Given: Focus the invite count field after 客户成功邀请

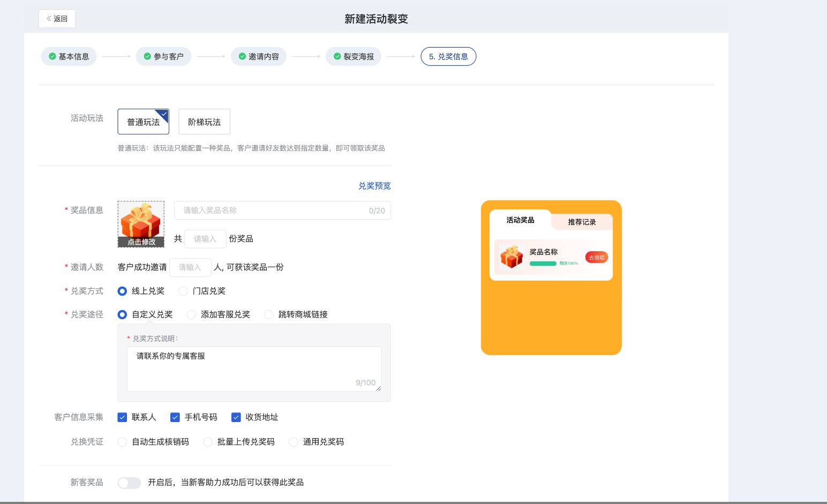Looking at the screenshot, I should (x=190, y=267).
